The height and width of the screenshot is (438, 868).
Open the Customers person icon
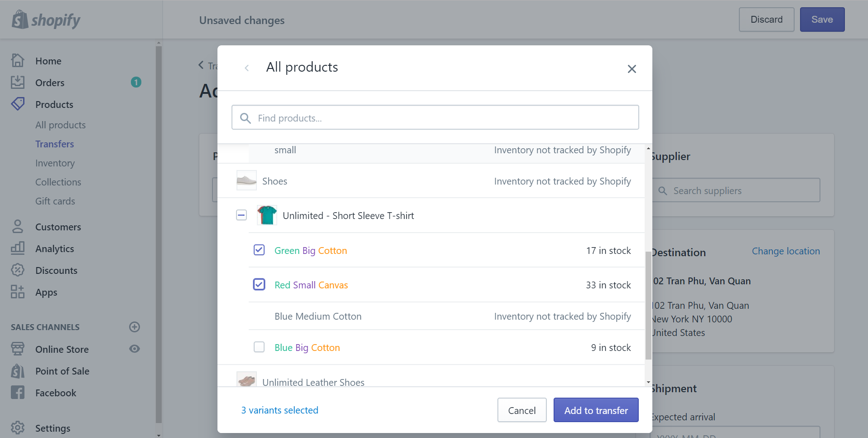pyautogui.click(x=18, y=226)
